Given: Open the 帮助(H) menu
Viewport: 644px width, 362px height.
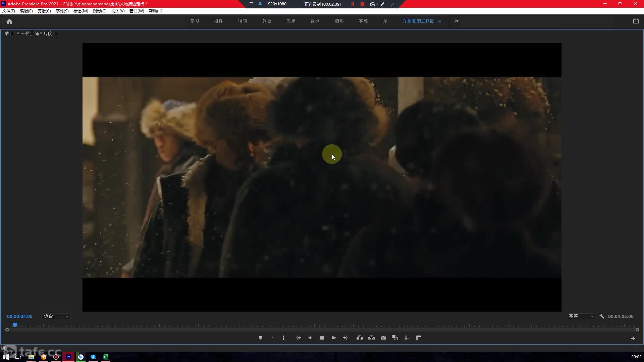Looking at the screenshot, I should coord(156,11).
